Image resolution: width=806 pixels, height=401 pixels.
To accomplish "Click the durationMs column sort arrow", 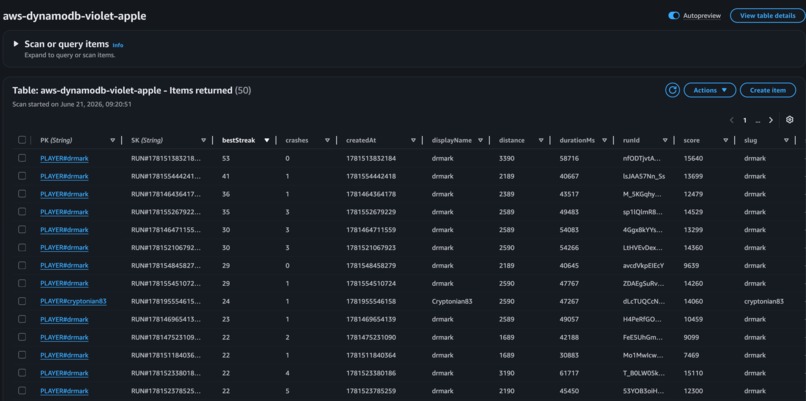I will coord(604,140).
